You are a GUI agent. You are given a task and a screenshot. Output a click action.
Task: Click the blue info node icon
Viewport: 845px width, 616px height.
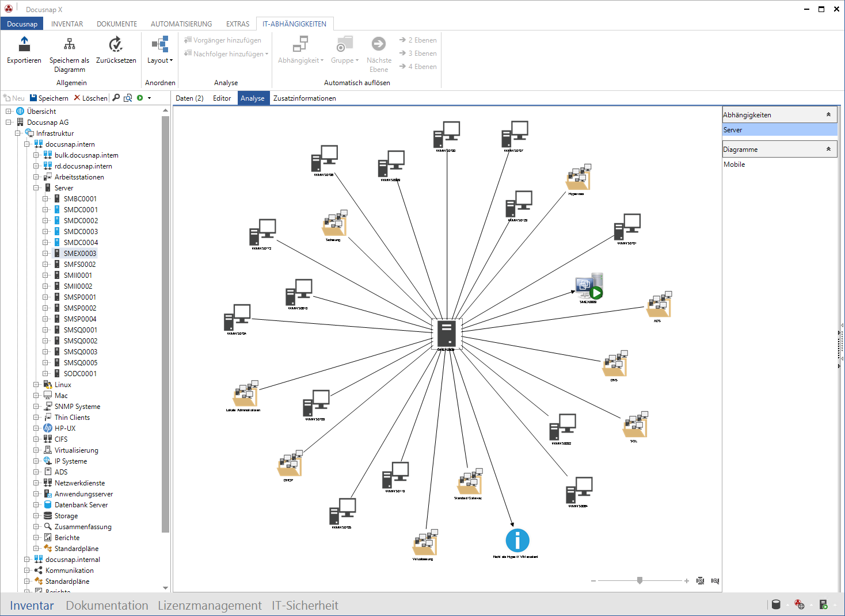(517, 541)
